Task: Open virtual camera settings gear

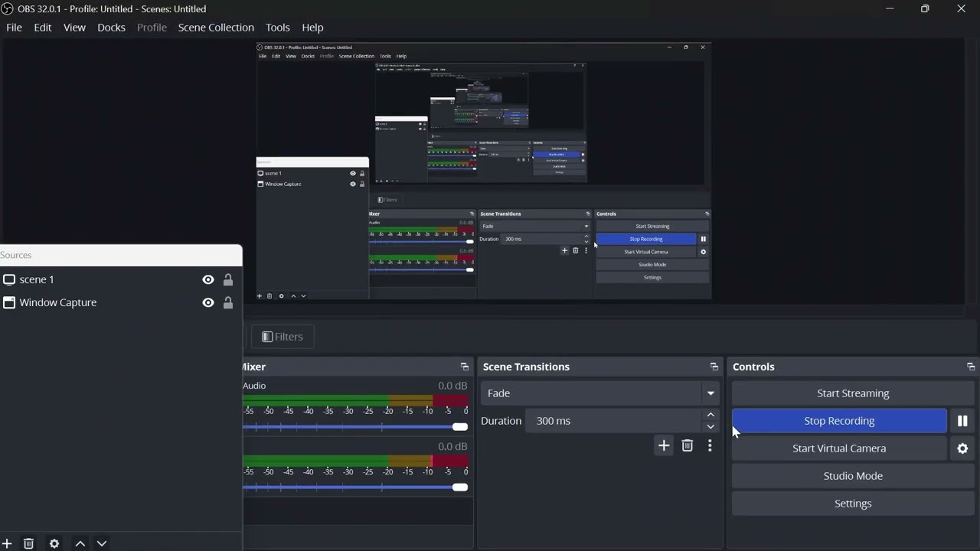Action: [x=962, y=448]
